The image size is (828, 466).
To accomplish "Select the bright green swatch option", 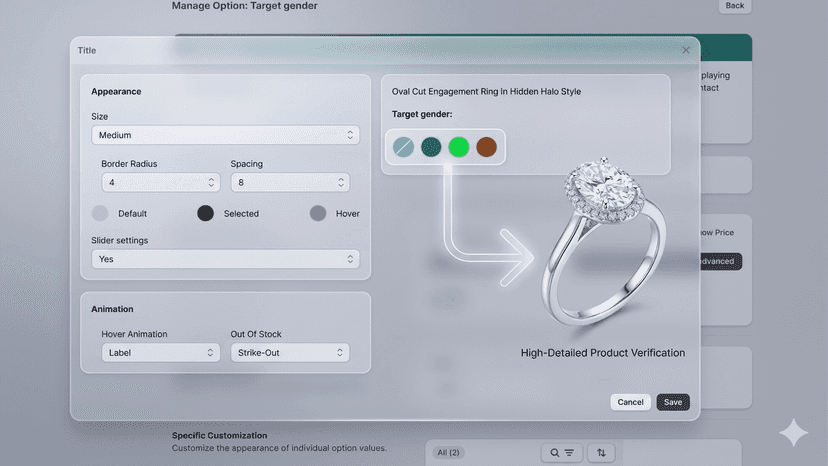I will 458,147.
